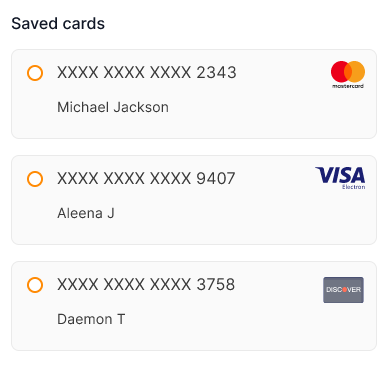The image size is (387, 381).
Task: Choose the Aleena J cardholder name
Action: click(86, 213)
